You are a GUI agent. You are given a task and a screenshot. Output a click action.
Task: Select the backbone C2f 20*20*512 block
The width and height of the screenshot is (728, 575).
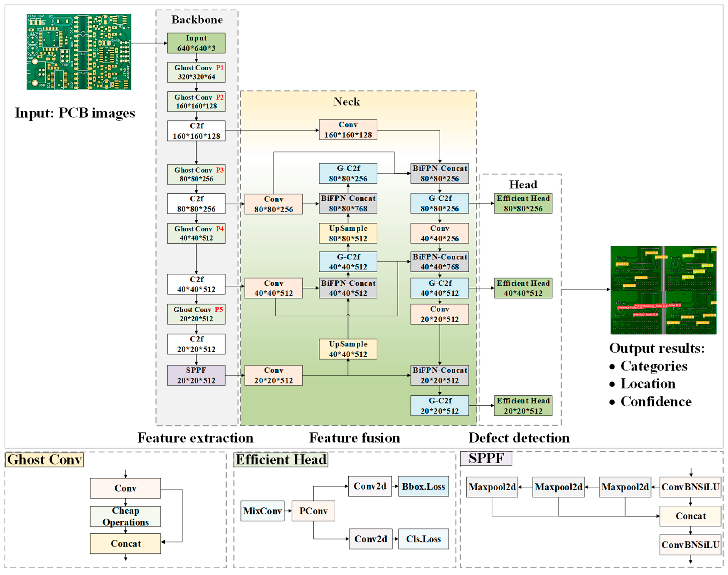pos(196,344)
